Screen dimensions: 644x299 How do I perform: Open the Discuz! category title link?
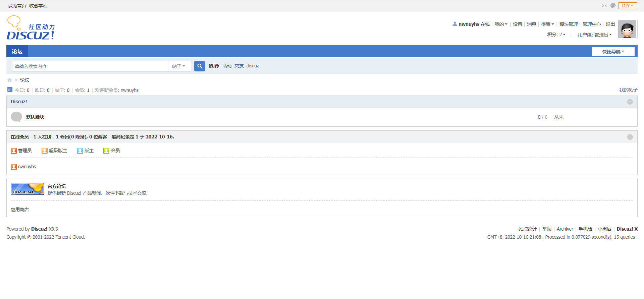[x=19, y=102]
